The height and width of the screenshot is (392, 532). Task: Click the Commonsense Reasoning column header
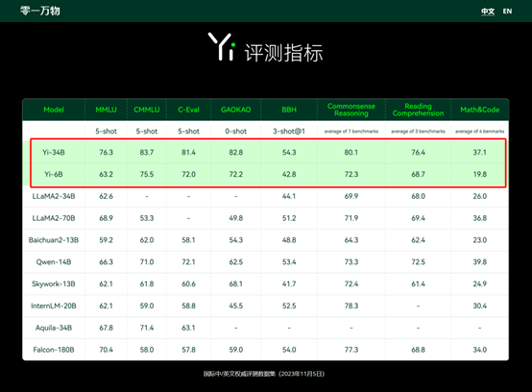pyautogui.click(x=351, y=110)
